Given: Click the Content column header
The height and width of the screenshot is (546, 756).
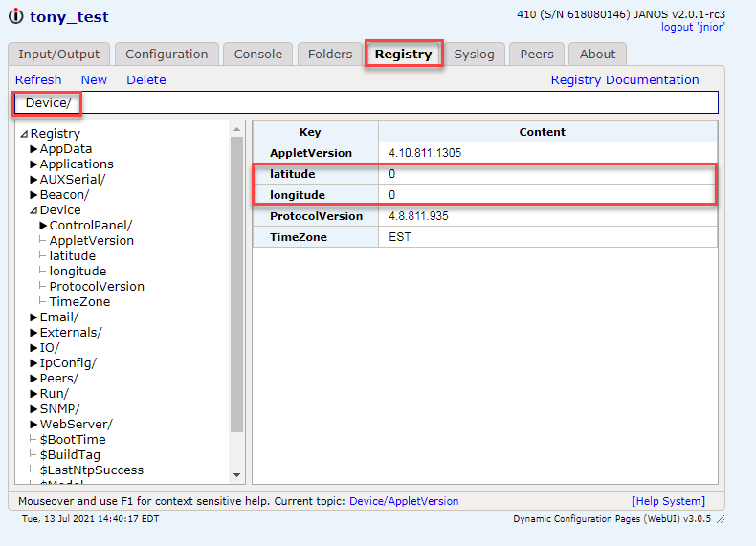Looking at the screenshot, I should (x=547, y=132).
